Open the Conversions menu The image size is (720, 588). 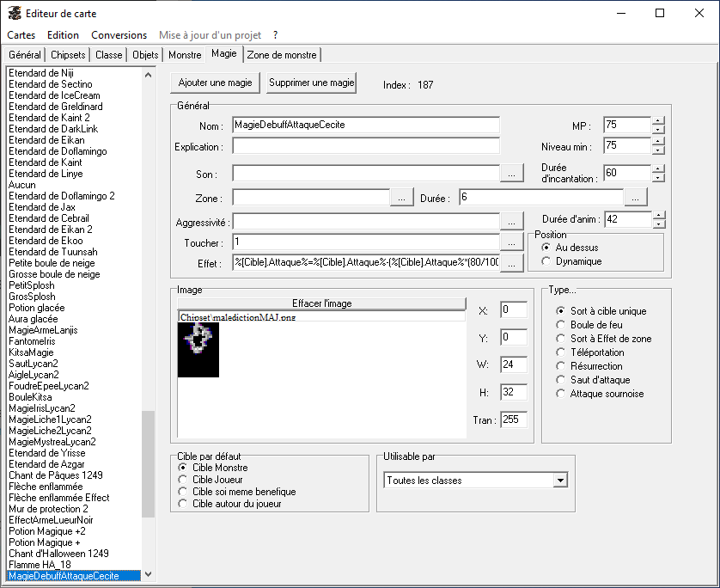coord(119,35)
